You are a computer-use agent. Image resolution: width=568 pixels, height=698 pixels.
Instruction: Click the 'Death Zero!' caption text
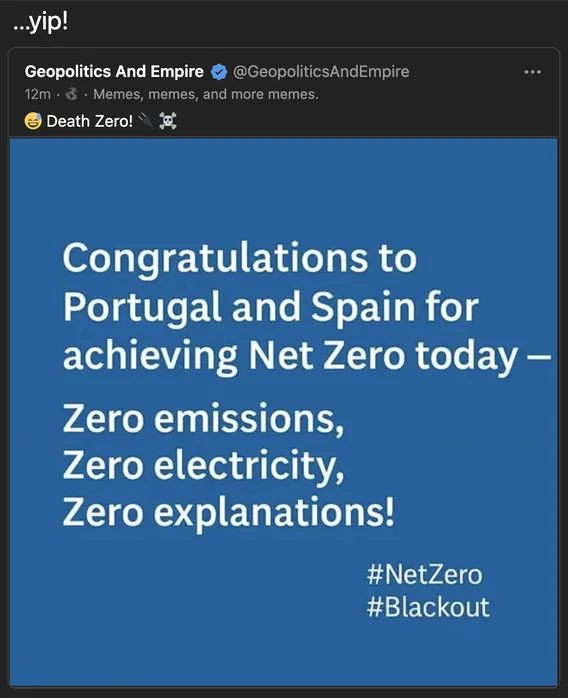[x=89, y=121]
